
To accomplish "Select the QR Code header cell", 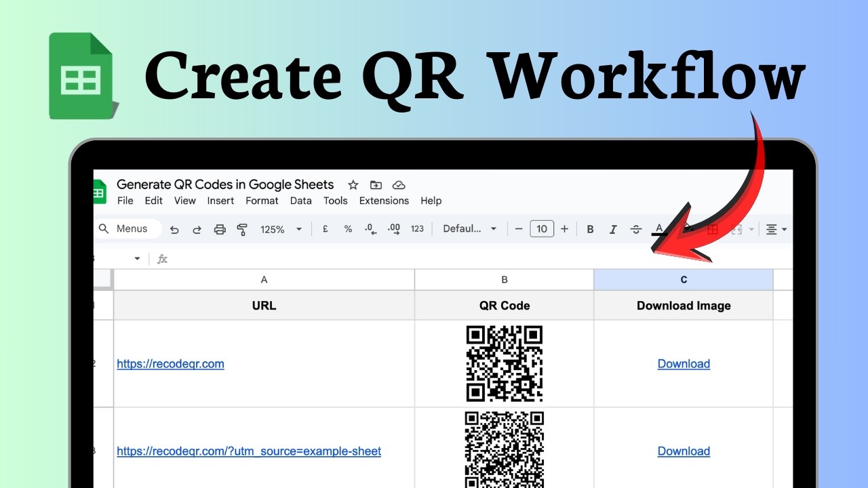I will (x=505, y=305).
